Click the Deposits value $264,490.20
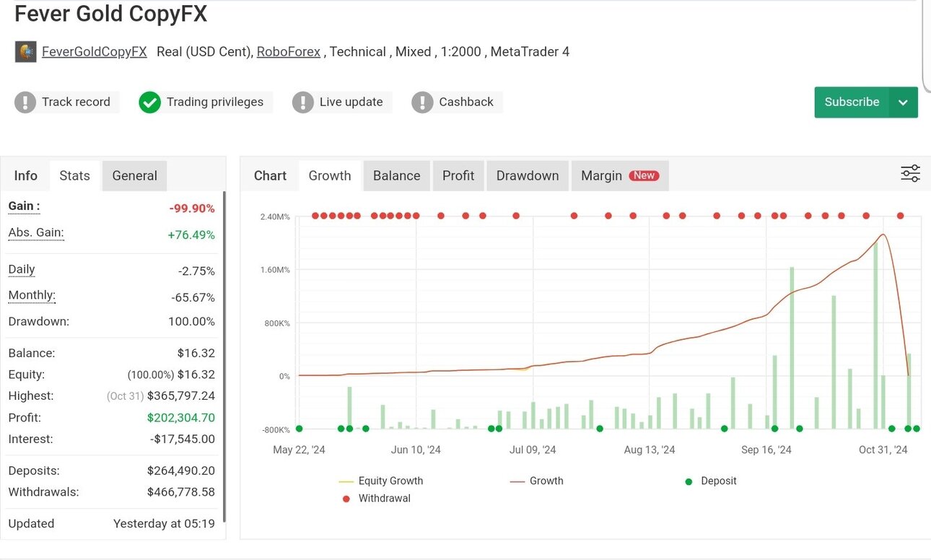The image size is (931, 560). (x=181, y=471)
